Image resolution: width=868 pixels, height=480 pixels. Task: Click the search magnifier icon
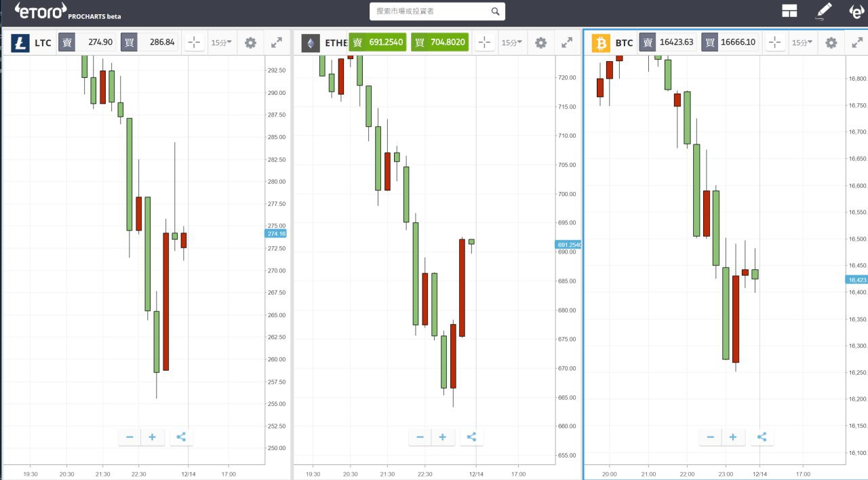495,12
